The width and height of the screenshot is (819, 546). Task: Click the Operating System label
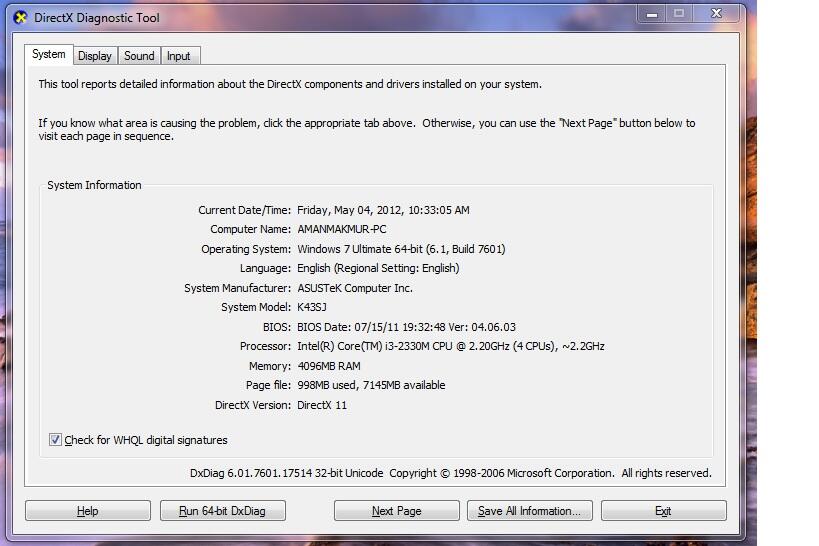pos(246,249)
